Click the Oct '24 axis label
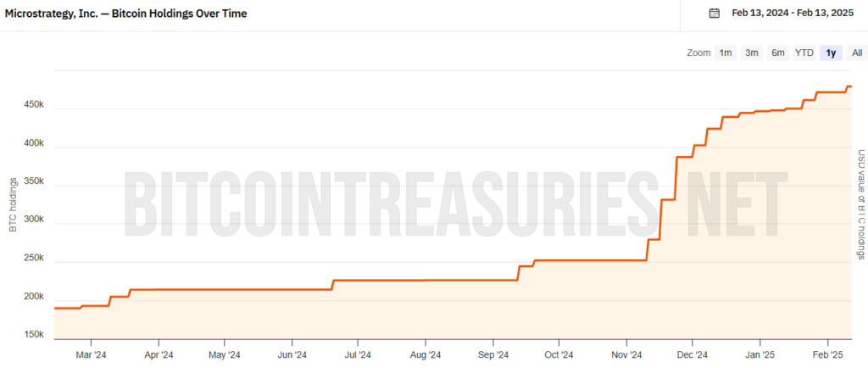 [559, 354]
